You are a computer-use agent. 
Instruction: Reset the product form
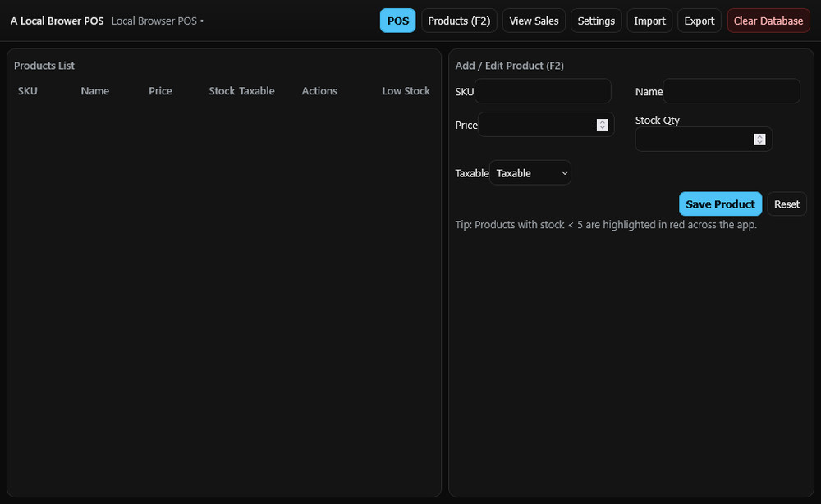click(x=787, y=204)
